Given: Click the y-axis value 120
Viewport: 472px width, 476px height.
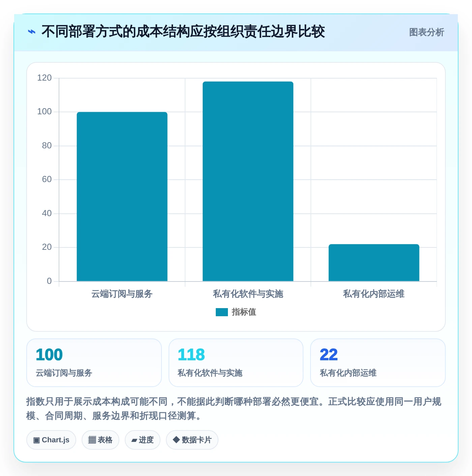Looking at the screenshot, I should click(45, 78).
